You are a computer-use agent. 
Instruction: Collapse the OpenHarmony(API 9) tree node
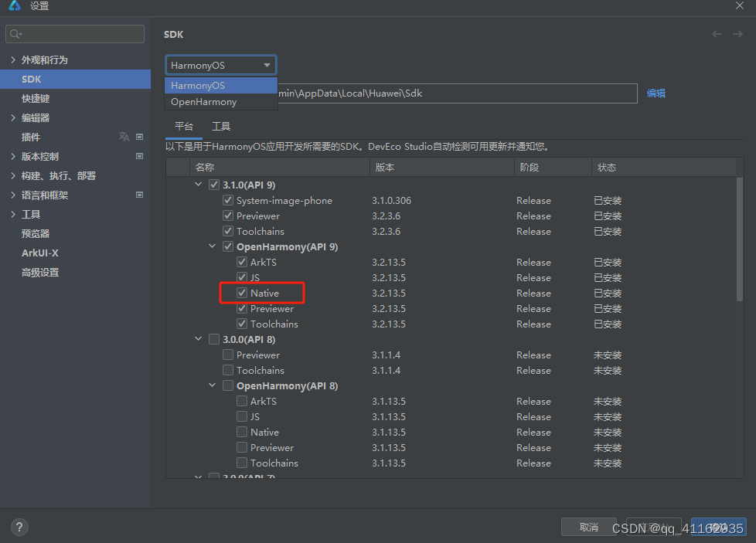[212, 246]
